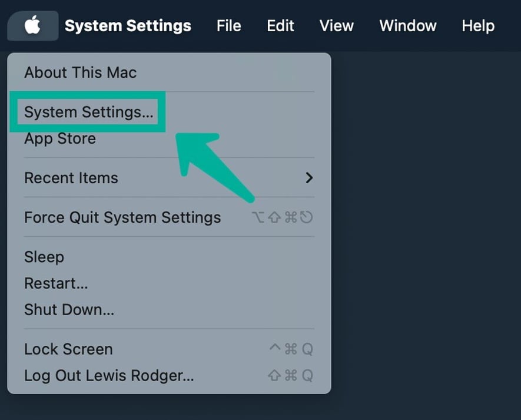Select About This Mac
Viewport: 521px width, 420px height.
tap(80, 72)
